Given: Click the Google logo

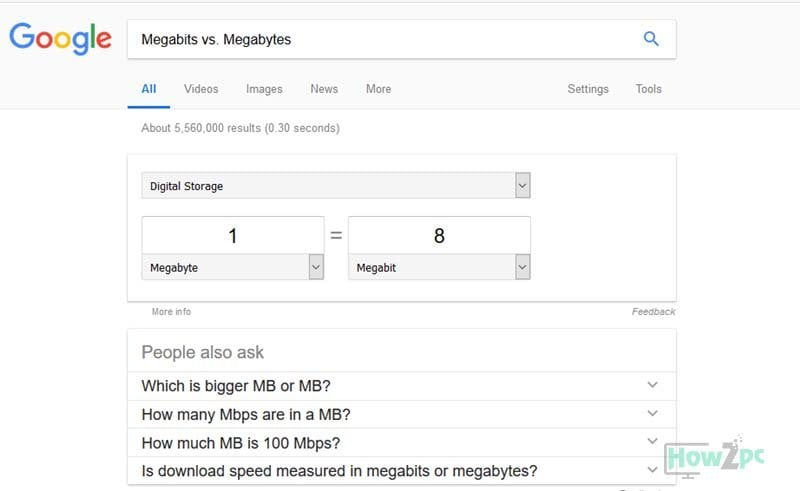Looking at the screenshot, I should coord(60,39).
